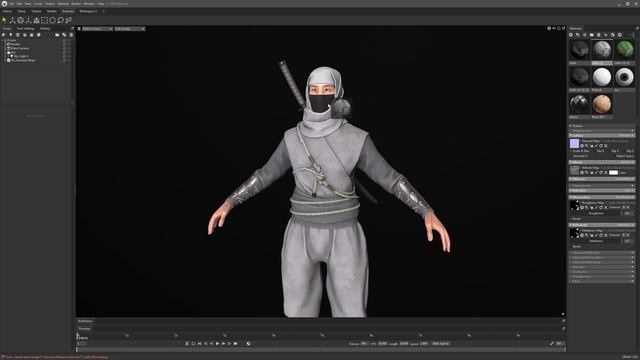Clear the Metalness Map with X icon
This screenshot has height=360, width=640.
[x=606, y=235]
